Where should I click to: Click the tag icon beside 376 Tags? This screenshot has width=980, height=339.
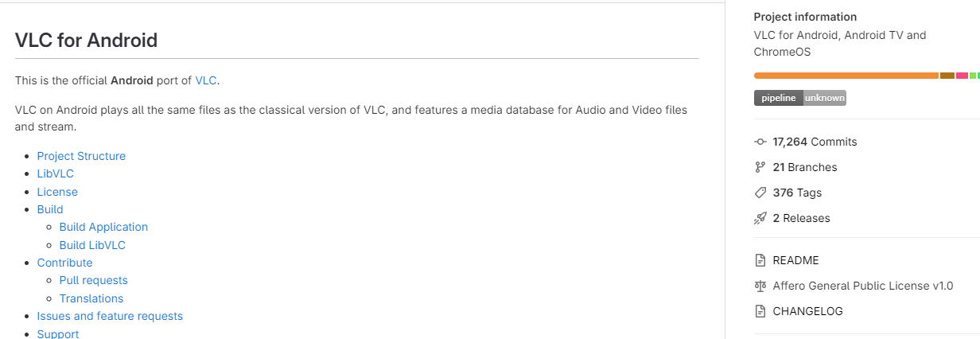tap(760, 193)
